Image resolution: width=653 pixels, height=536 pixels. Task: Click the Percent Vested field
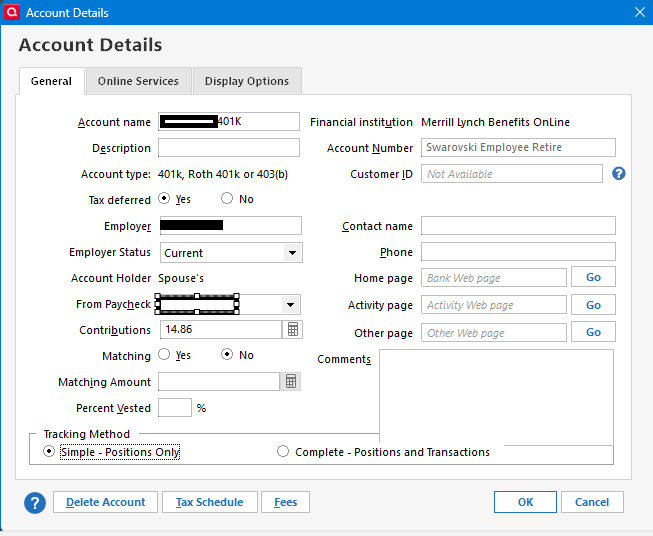[175, 408]
